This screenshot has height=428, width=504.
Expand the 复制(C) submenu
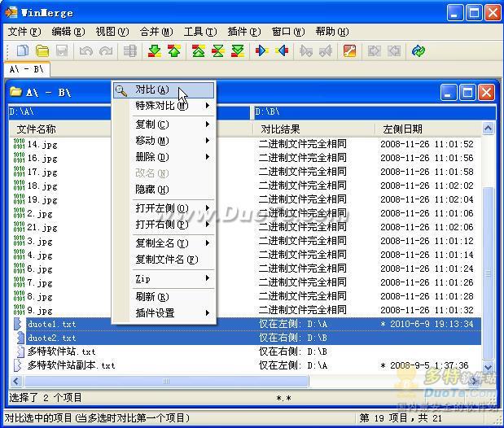pos(164,124)
